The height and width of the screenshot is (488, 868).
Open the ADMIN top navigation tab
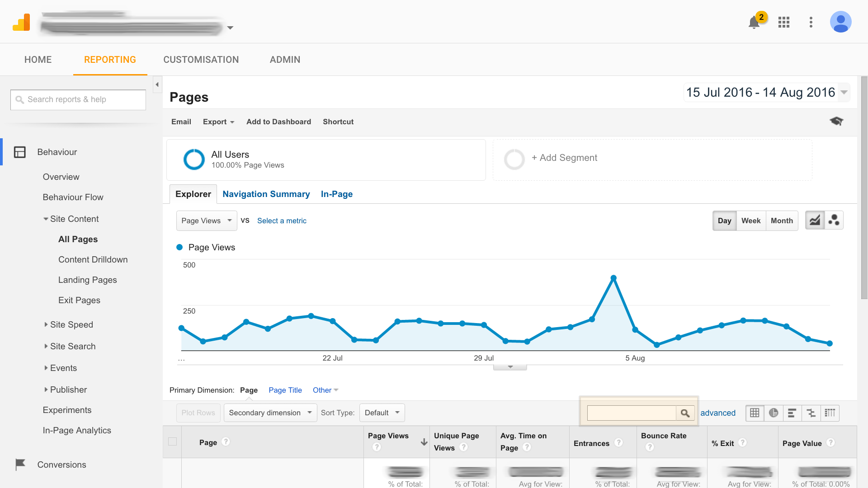tap(285, 60)
